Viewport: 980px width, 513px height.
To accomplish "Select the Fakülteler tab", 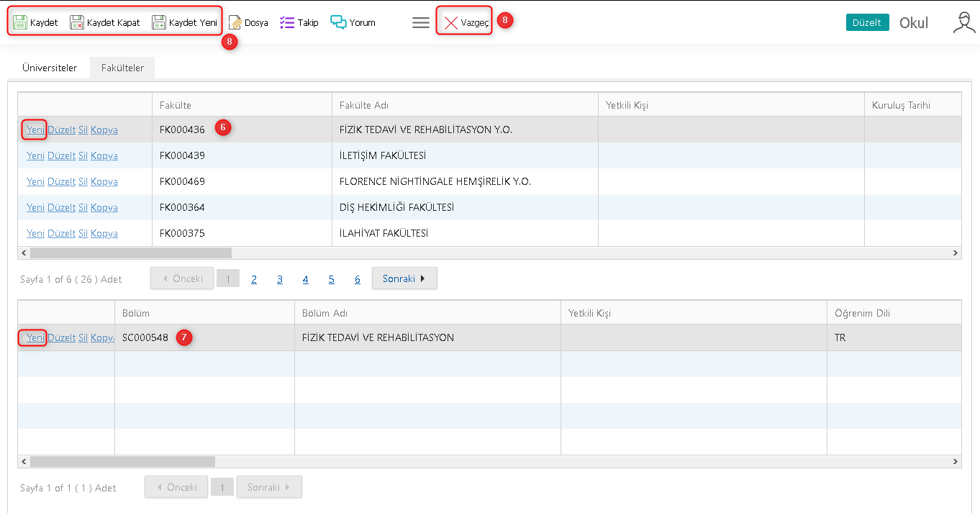I will coord(122,68).
